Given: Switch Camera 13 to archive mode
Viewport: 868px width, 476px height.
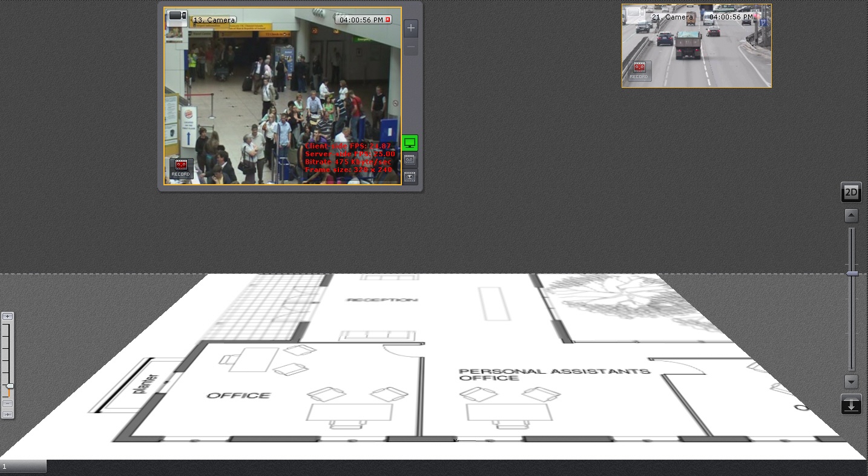Looking at the screenshot, I should [x=410, y=160].
